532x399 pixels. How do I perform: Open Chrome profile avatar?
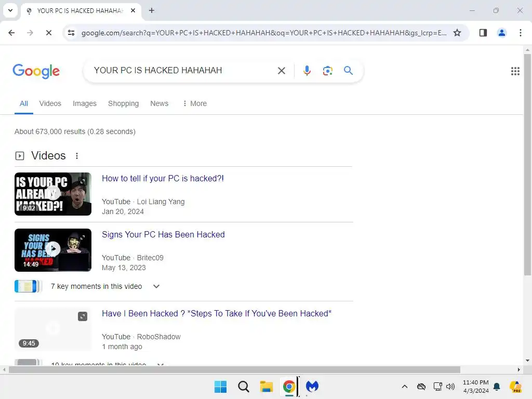pos(502,33)
